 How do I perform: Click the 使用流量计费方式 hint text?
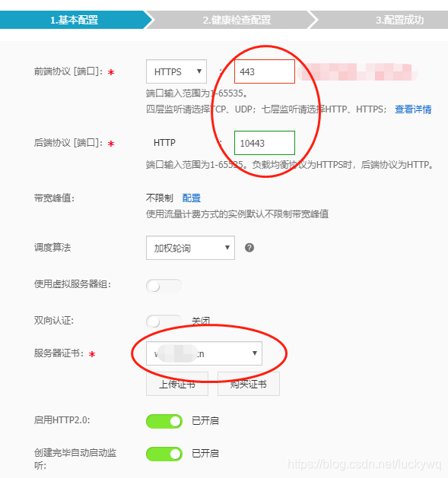(237, 214)
